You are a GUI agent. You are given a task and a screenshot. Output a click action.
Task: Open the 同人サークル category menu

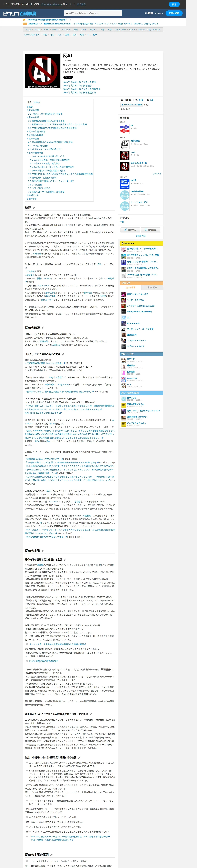click(155, 30)
